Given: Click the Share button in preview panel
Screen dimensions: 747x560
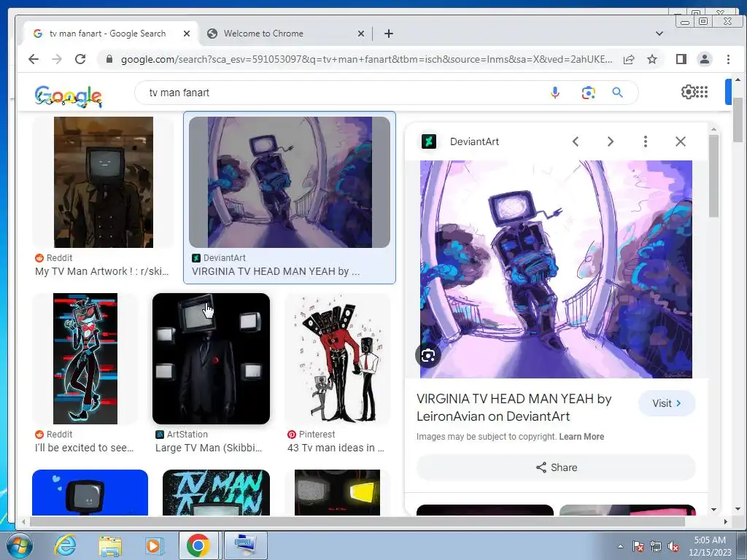Looking at the screenshot, I should [556, 467].
